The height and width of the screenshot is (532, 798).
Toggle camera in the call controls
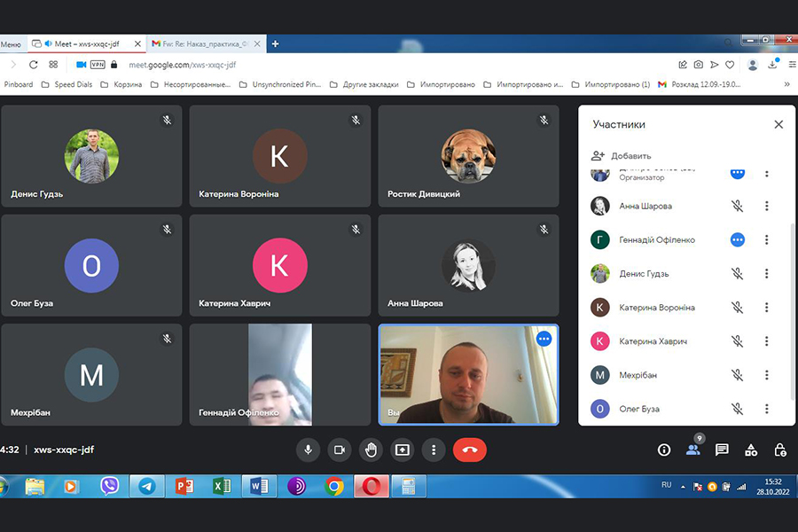(x=339, y=450)
